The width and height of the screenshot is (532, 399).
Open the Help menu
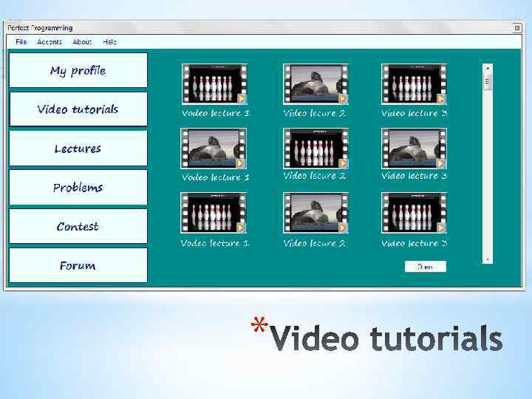[x=110, y=41]
